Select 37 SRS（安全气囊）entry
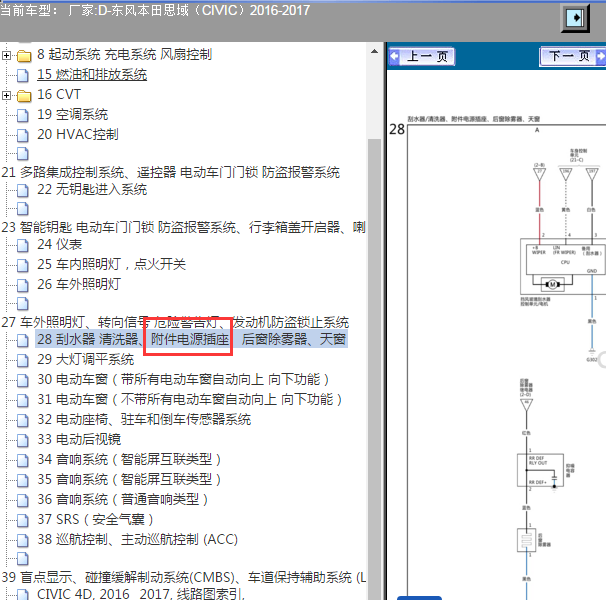This screenshot has width=606, height=600. click(x=96, y=520)
